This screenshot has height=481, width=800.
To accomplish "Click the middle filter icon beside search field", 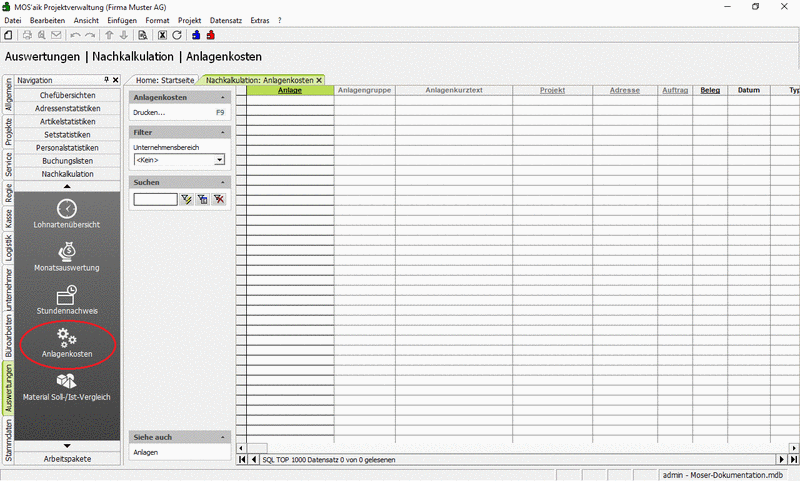I will click(x=203, y=199).
